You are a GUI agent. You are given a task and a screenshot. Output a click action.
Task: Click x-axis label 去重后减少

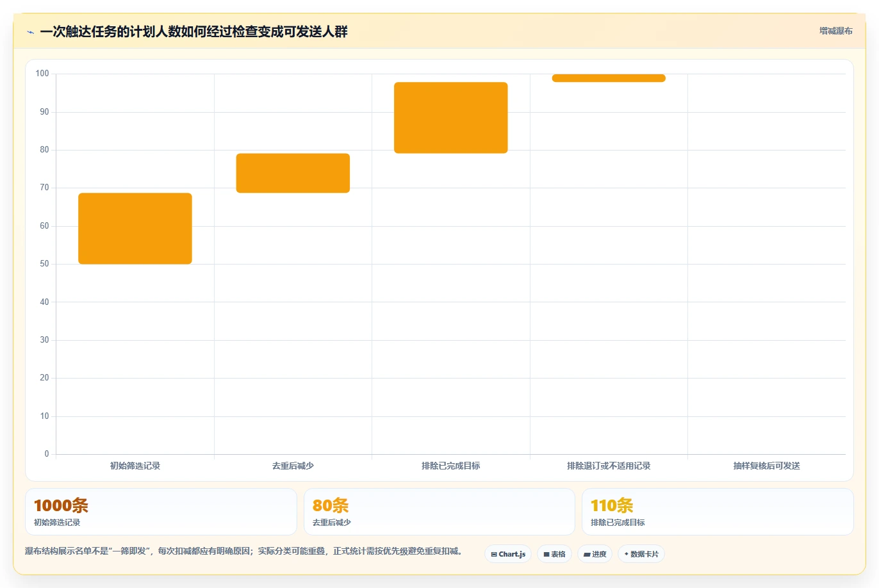pos(293,466)
